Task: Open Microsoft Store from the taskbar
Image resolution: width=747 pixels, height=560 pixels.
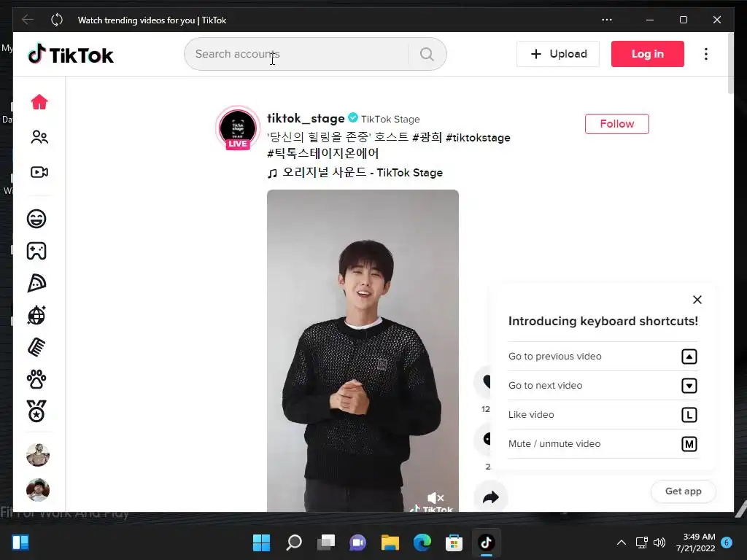Action: coord(454,542)
